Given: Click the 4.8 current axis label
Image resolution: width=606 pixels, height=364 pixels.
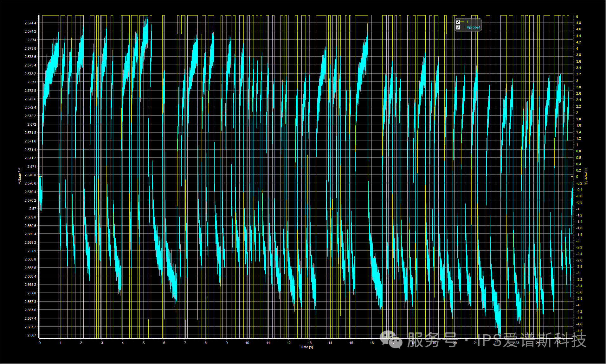Looking at the screenshot, I should [x=578, y=23].
